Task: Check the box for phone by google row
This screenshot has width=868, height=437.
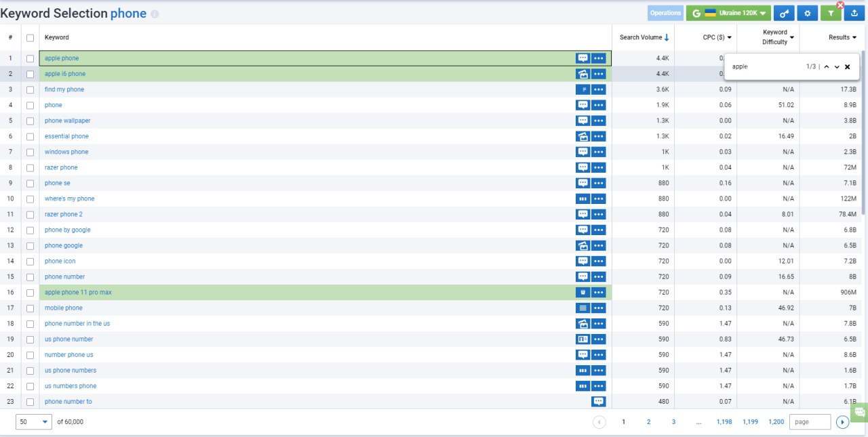Action: pos(30,230)
